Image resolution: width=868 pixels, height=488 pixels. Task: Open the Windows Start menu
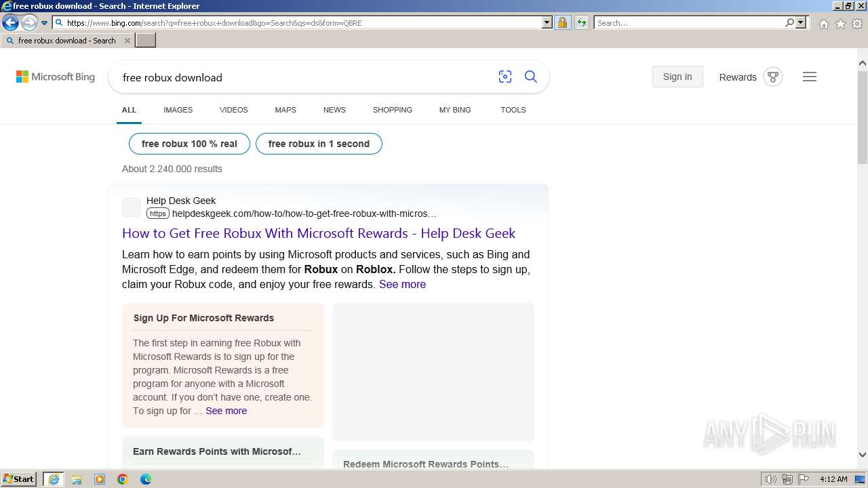19,479
